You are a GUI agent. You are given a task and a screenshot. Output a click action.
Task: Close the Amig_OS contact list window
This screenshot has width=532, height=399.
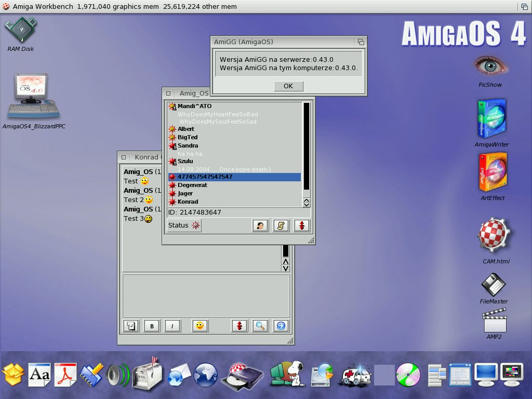(168, 93)
